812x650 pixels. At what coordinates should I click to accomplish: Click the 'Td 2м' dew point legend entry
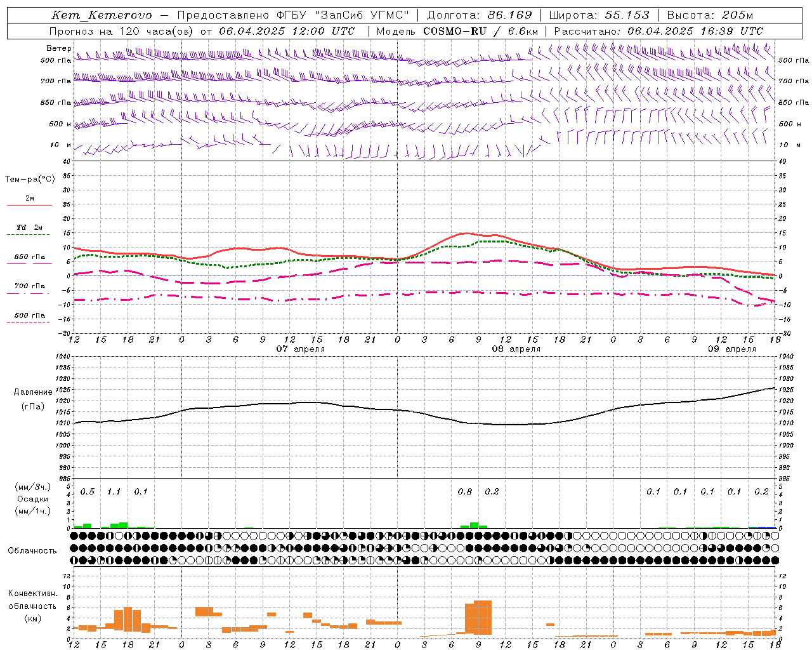pos(29,227)
